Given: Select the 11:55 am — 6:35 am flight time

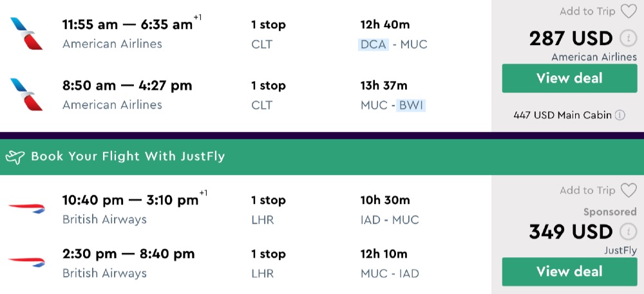Looking at the screenshot, I should coord(128,25).
